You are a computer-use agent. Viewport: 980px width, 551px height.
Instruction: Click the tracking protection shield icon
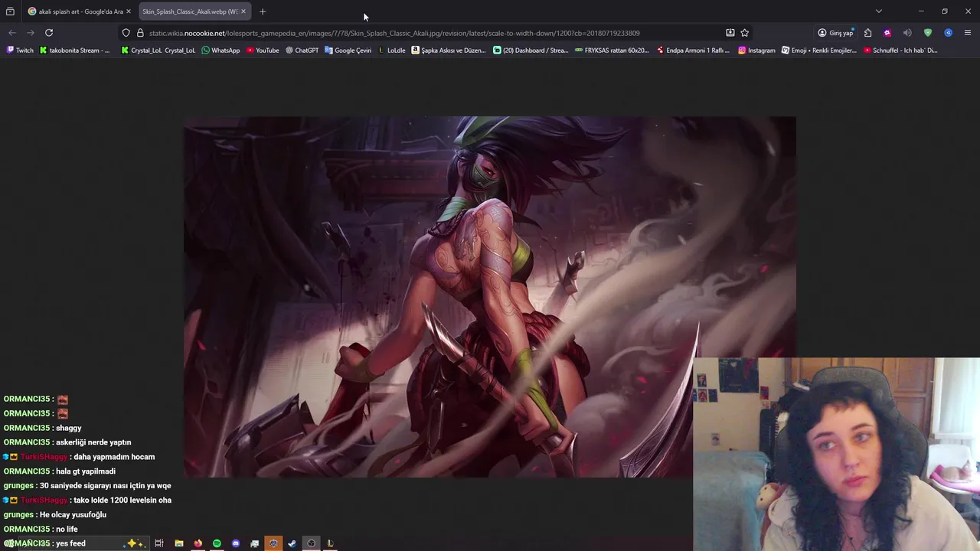click(x=126, y=33)
